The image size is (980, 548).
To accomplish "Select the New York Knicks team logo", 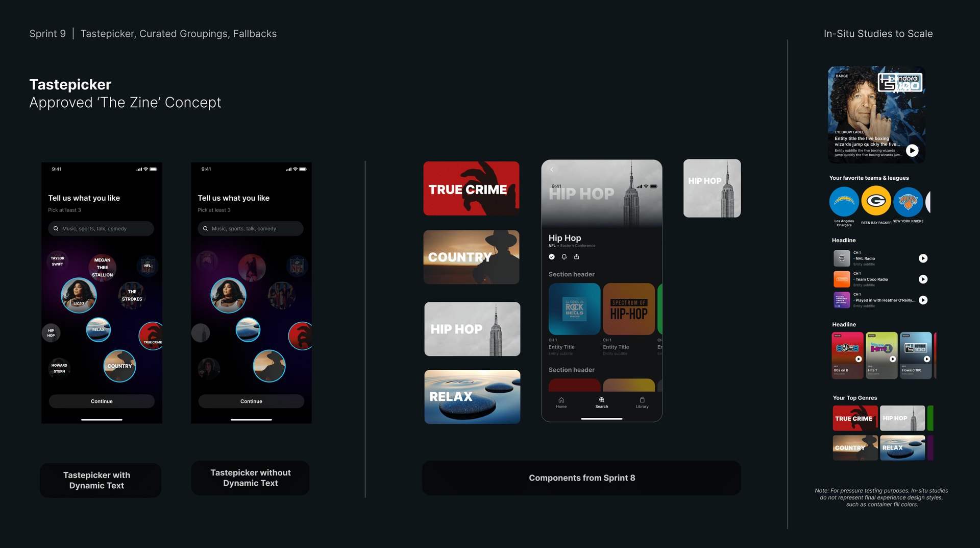I will (x=909, y=202).
